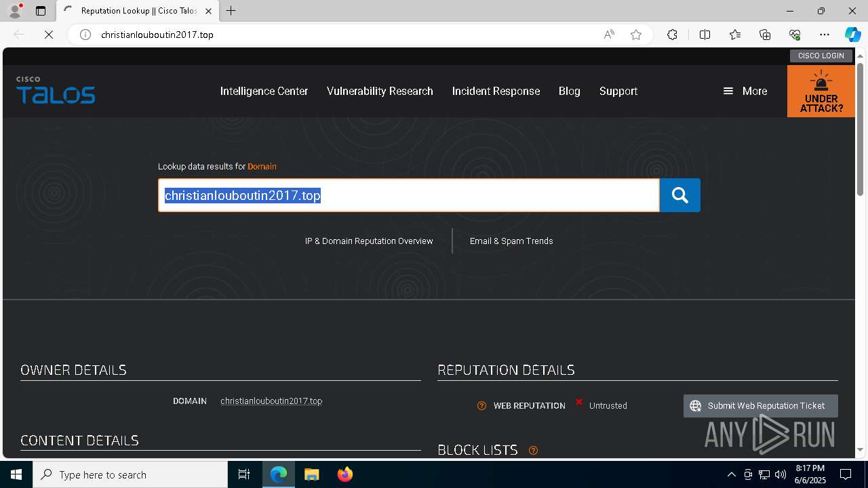Add page to favorites star icon
The image size is (868, 488).
click(x=636, y=35)
